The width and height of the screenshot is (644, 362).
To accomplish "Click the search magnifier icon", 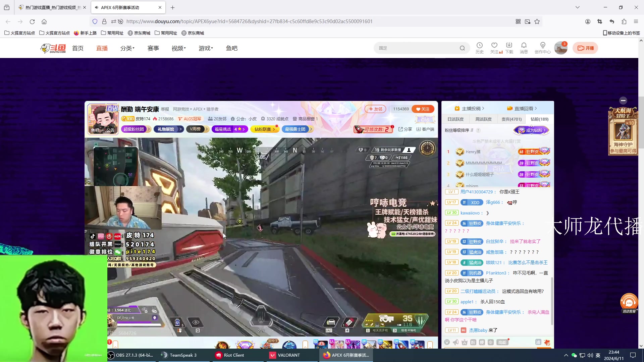I will (462, 48).
